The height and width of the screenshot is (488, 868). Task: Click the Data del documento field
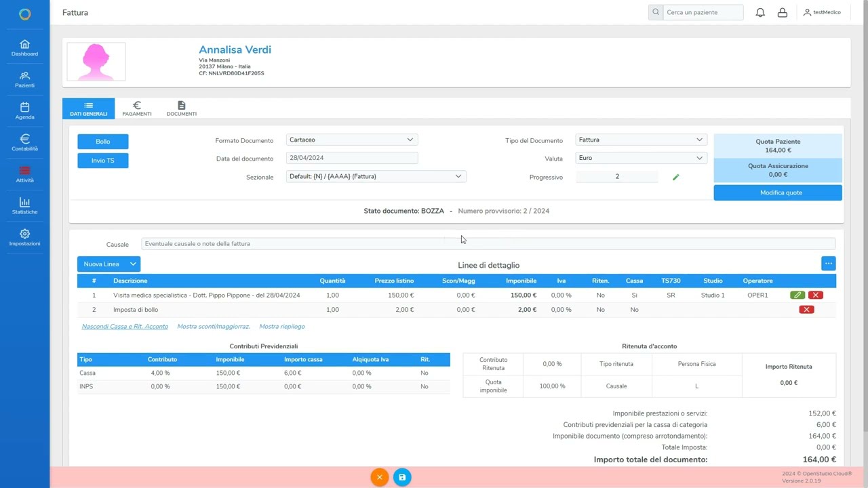click(x=352, y=158)
